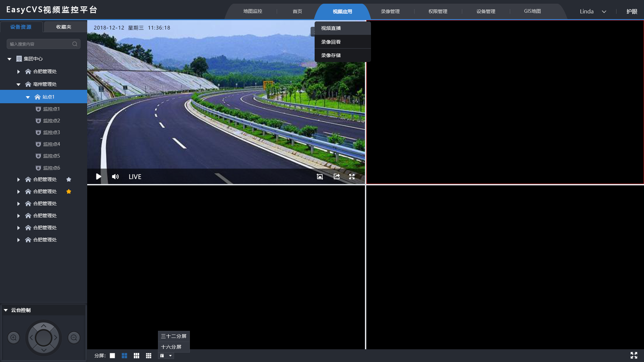Expand the live video to fullscreen

pos(352,177)
